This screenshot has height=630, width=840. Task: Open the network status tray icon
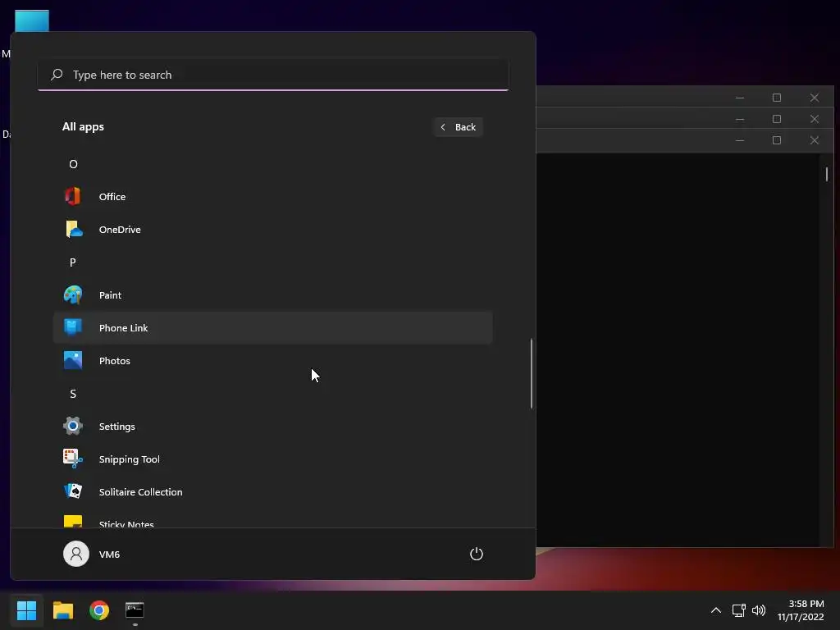(739, 610)
